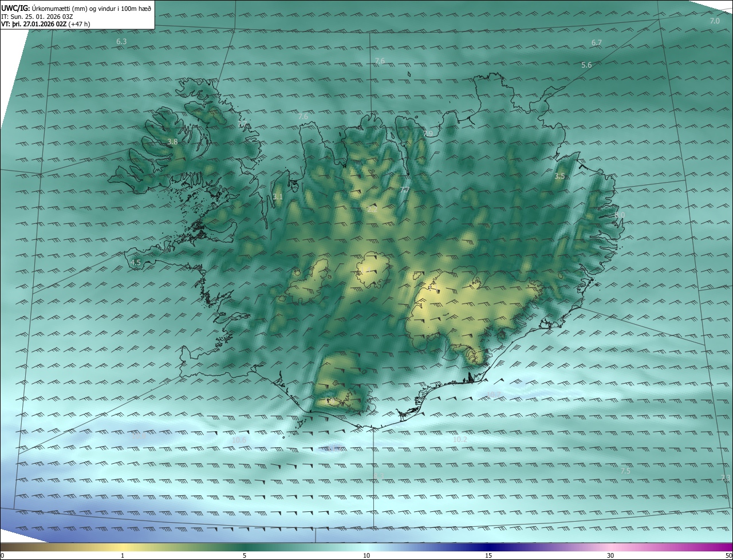This screenshot has height=560, width=733.
Task: Click the 7.5 value label on the map
Action: coord(625,471)
